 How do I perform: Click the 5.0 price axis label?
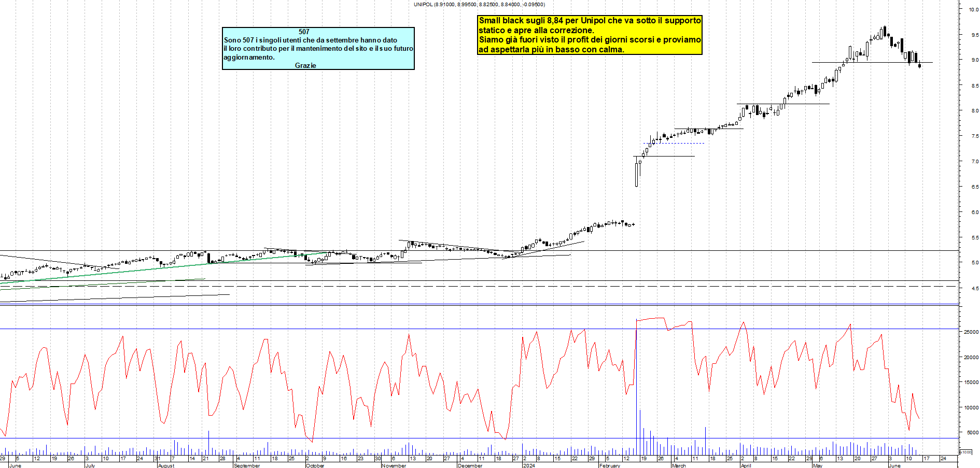pyautogui.click(x=975, y=263)
